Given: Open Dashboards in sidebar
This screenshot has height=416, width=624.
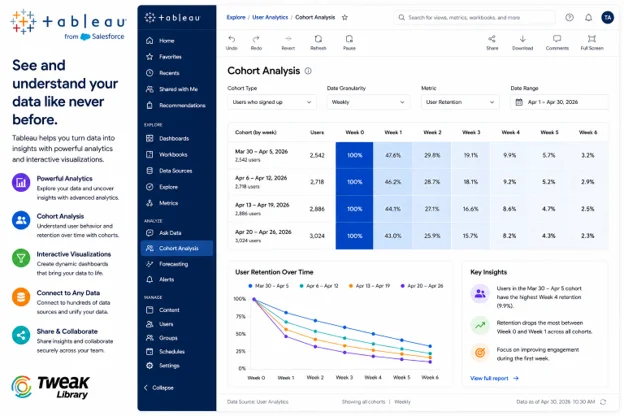Looking at the screenshot, I should (x=177, y=139).
